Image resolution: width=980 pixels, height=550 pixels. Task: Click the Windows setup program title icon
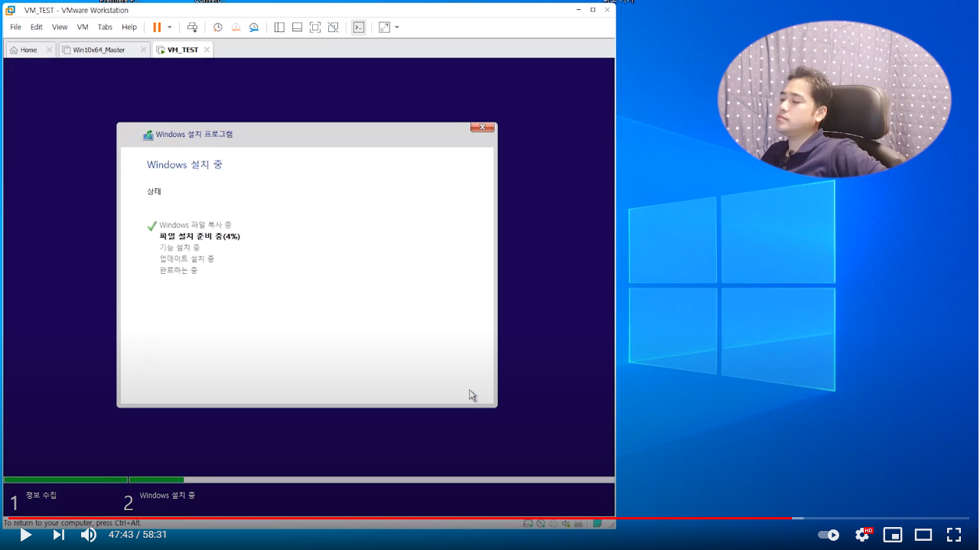click(148, 135)
